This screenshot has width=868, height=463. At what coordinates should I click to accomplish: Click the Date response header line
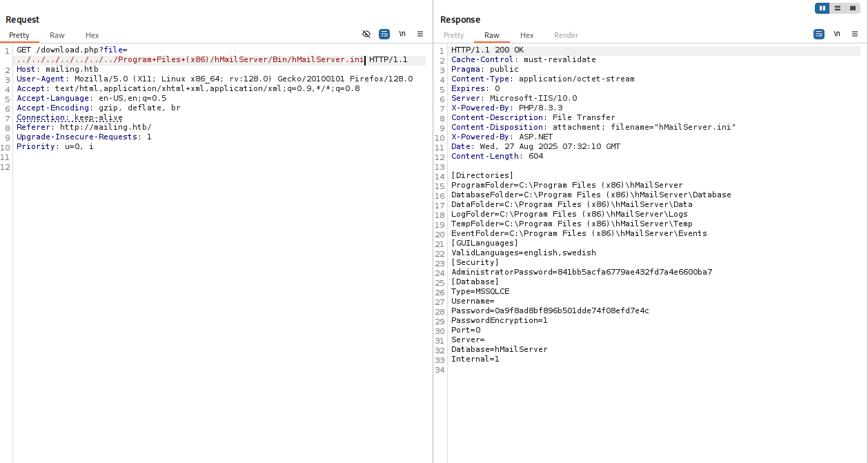point(536,146)
